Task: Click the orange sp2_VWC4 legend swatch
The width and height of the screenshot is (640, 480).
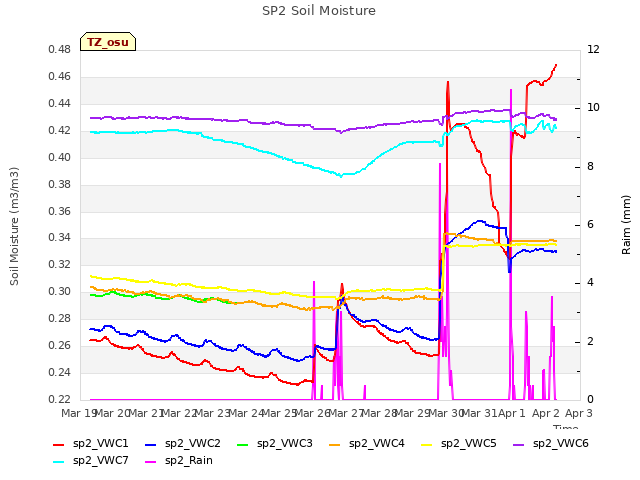Action: (x=335, y=444)
